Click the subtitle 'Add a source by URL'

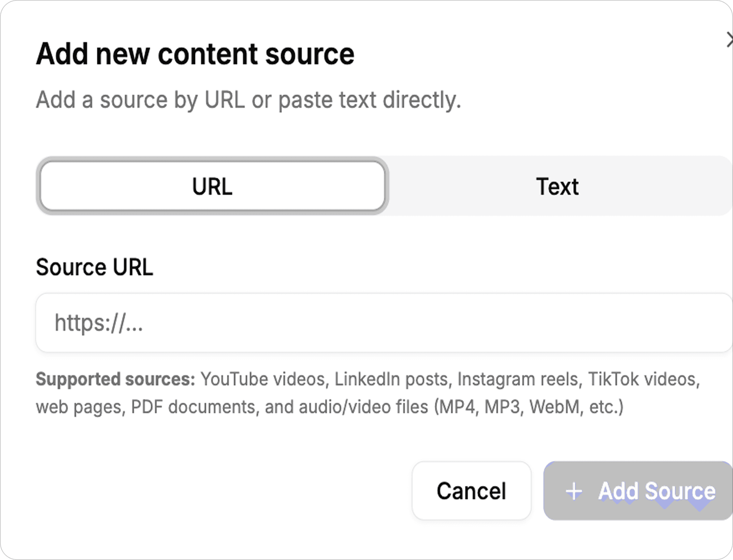tap(248, 99)
